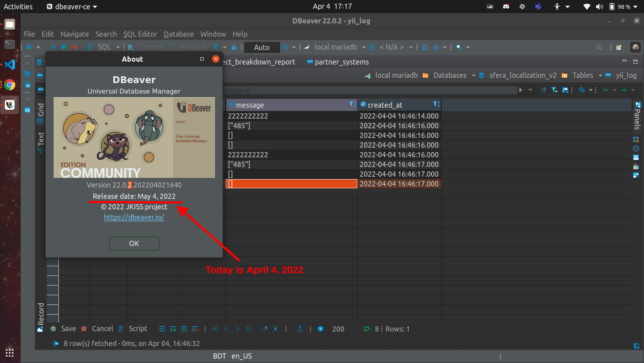Click the DBeaver perspective beaver icon
Screen dimensions: 644x363
click(x=636, y=47)
